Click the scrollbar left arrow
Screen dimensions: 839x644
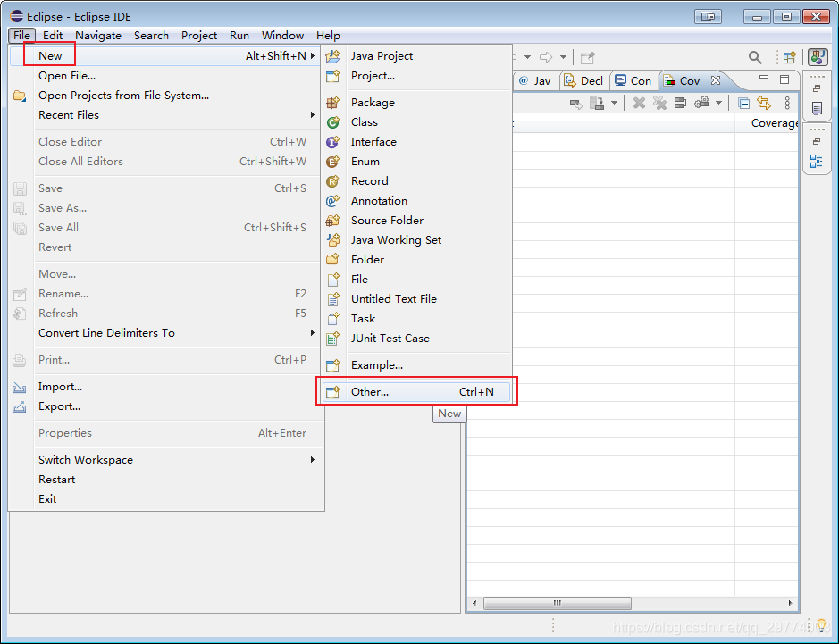click(x=474, y=603)
